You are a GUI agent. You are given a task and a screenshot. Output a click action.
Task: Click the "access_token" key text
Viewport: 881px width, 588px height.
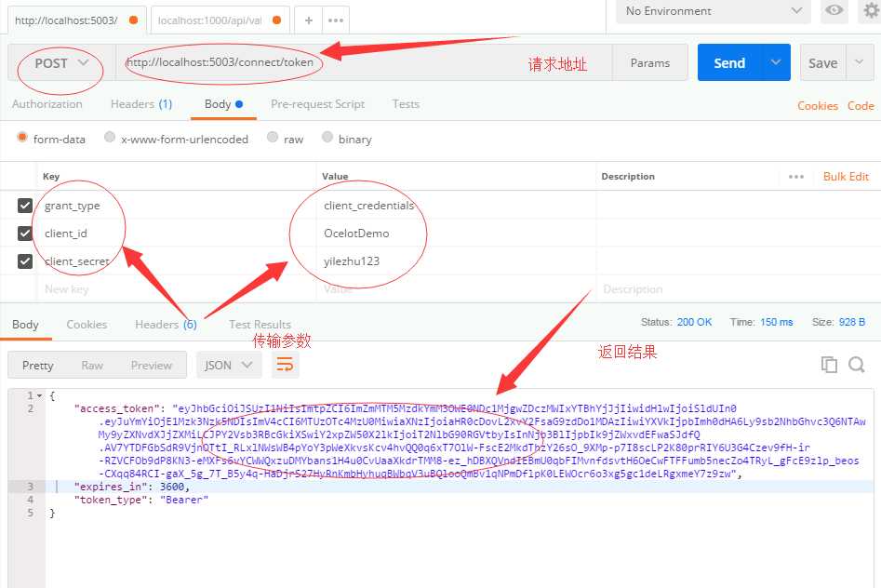(116, 408)
